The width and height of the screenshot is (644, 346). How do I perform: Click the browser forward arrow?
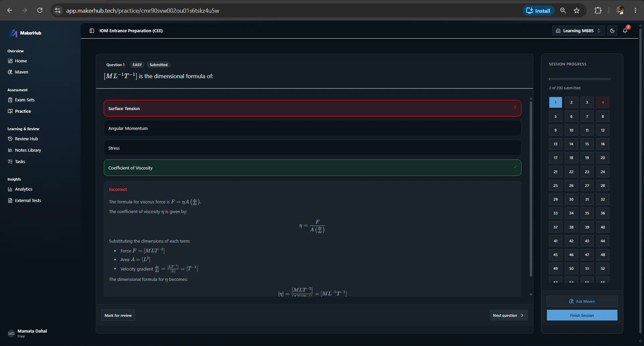[25, 10]
